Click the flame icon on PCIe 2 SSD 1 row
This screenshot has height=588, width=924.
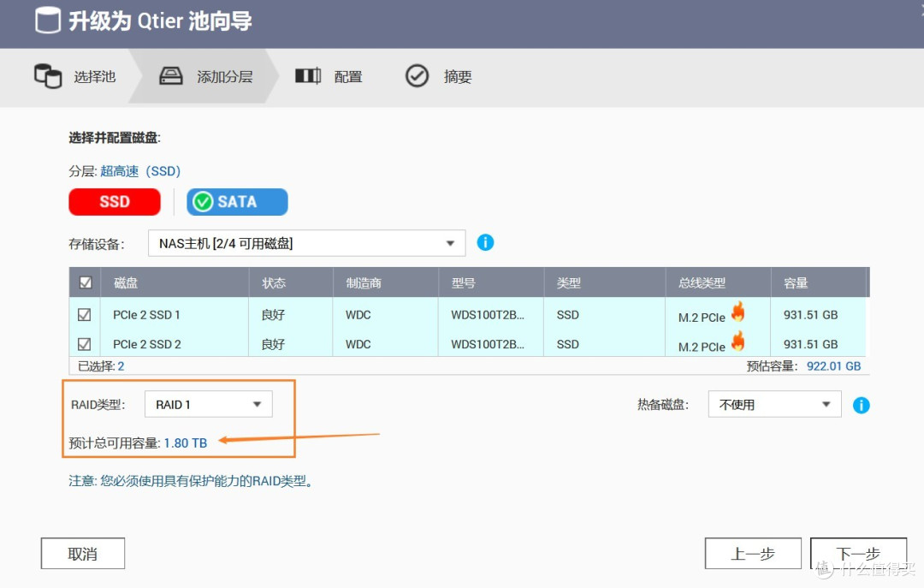coord(737,312)
